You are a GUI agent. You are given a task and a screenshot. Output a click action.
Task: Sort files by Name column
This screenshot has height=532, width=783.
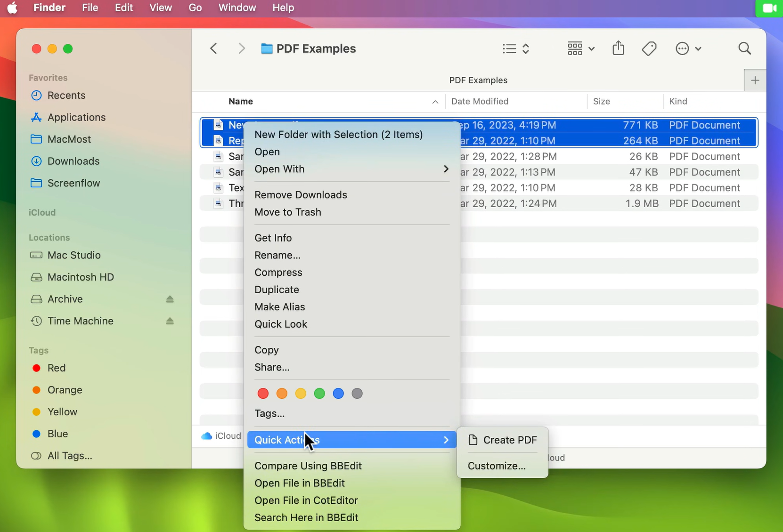[x=241, y=101]
